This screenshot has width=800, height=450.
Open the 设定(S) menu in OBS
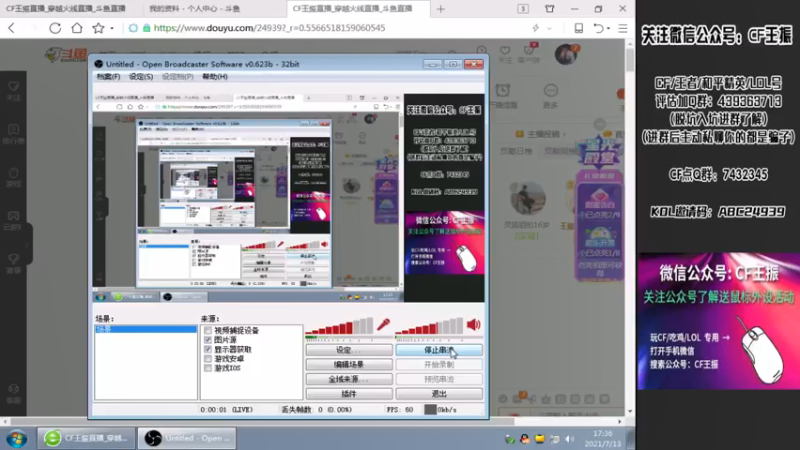click(x=141, y=77)
